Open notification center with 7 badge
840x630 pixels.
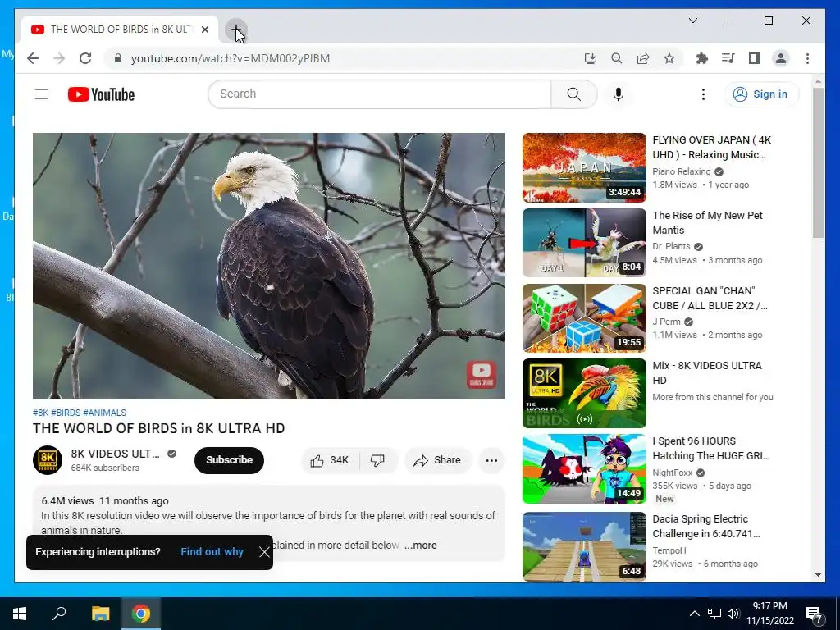click(x=815, y=615)
